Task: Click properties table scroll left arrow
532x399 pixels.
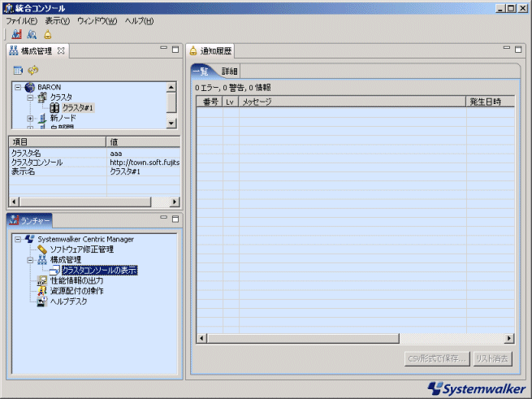Action: 14,202
